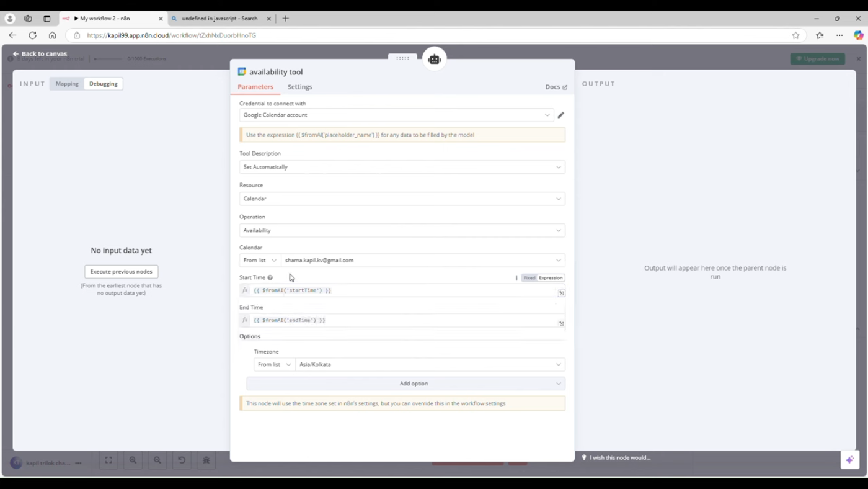
Task: Click the drag handle at top of node panel
Action: (402, 58)
